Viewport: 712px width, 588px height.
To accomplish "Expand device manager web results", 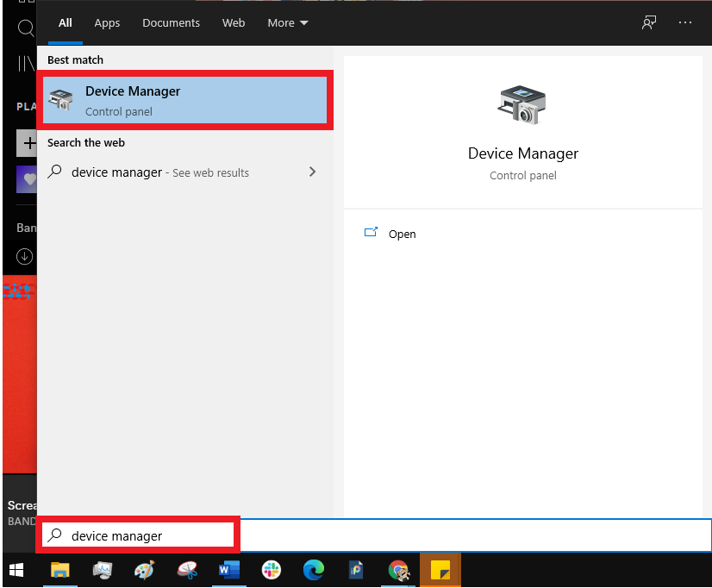I will click(x=312, y=172).
